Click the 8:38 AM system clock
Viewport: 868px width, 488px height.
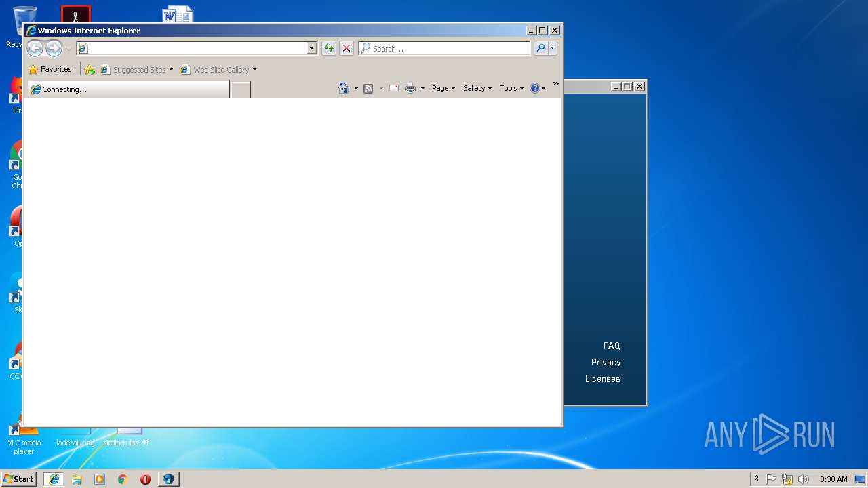pos(833,479)
